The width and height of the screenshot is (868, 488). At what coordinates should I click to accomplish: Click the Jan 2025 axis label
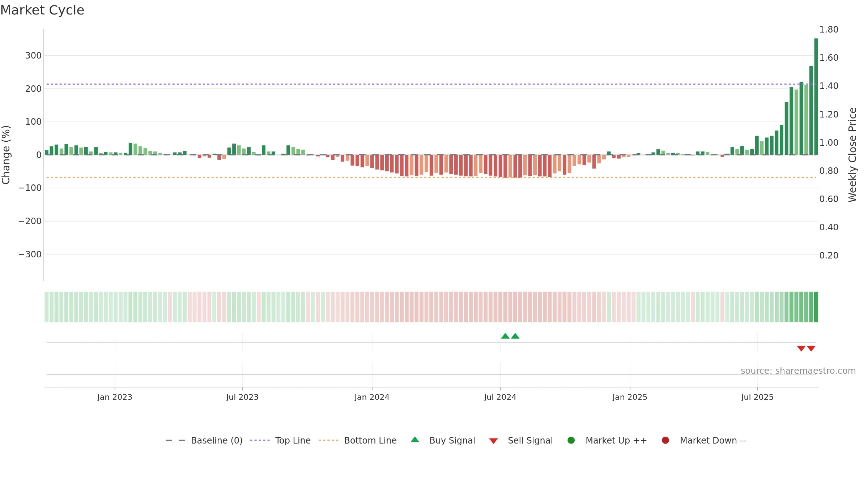tap(630, 397)
